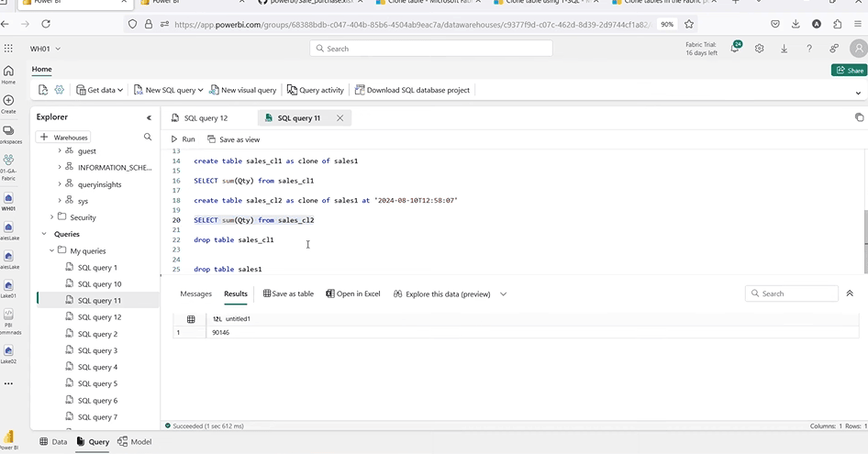Open Lake01 in the left sidebar
Viewport: 868px width, 454px height.
[x=8, y=289]
